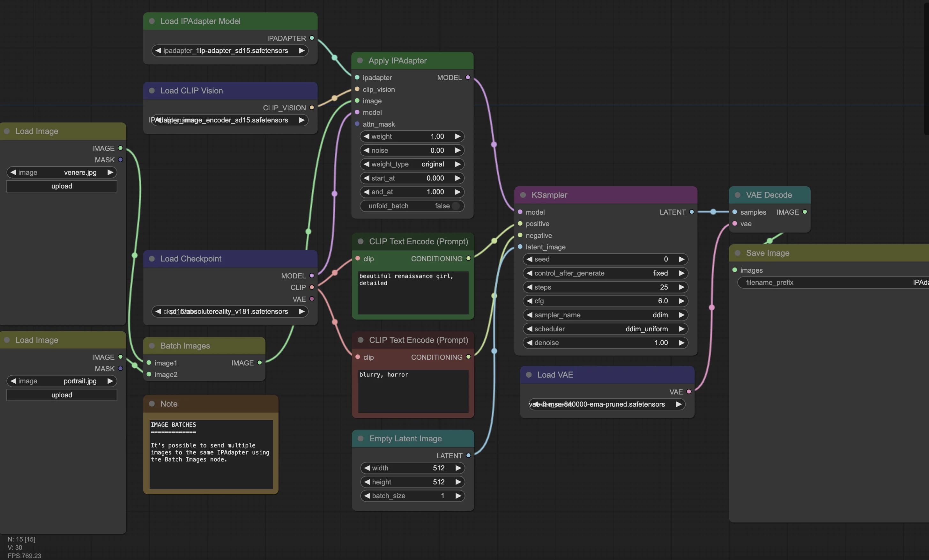Click the filename_prefix field
The width and height of the screenshot is (929, 560).
(x=833, y=282)
